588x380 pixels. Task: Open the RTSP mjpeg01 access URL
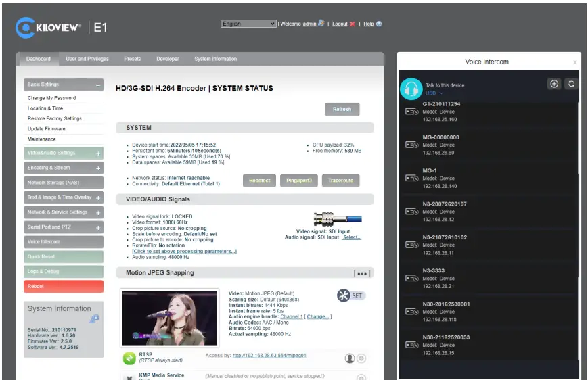click(x=269, y=355)
